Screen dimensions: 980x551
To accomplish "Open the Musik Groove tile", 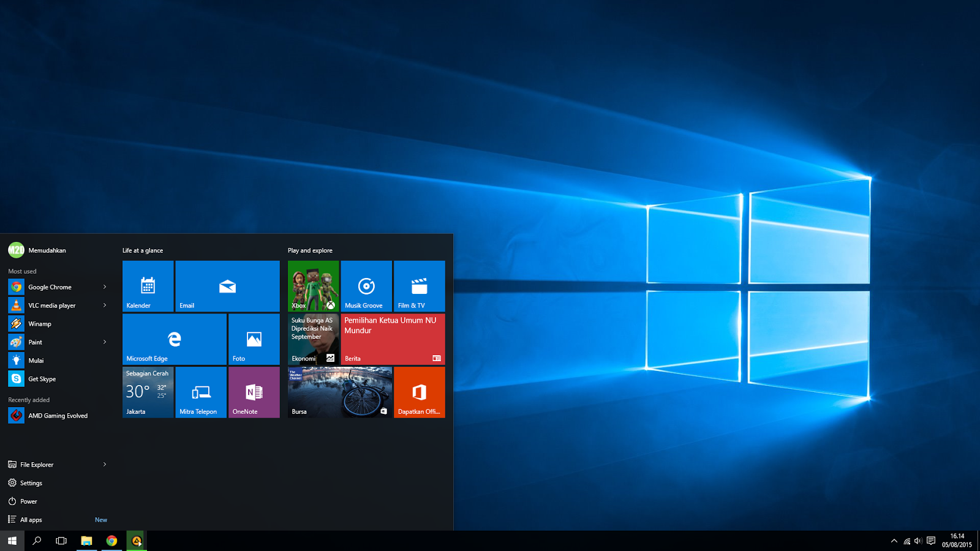I will (x=366, y=286).
